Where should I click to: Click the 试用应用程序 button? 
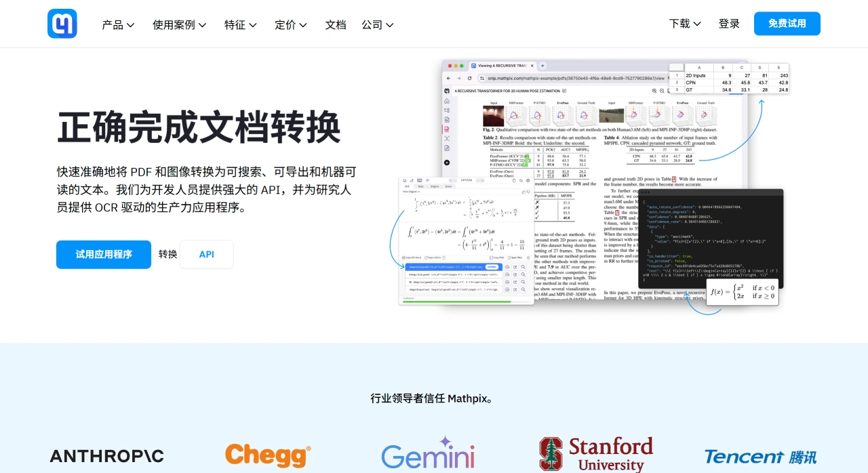103,254
